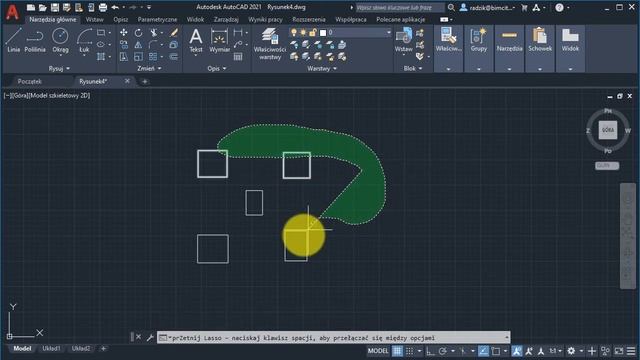
Task: Click the Offset tool icon
Action: (174, 57)
